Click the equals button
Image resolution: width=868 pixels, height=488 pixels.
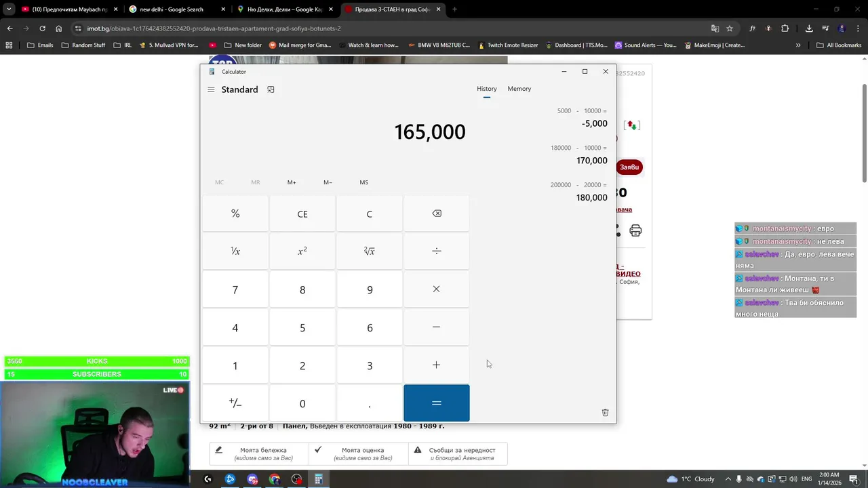[437, 403]
